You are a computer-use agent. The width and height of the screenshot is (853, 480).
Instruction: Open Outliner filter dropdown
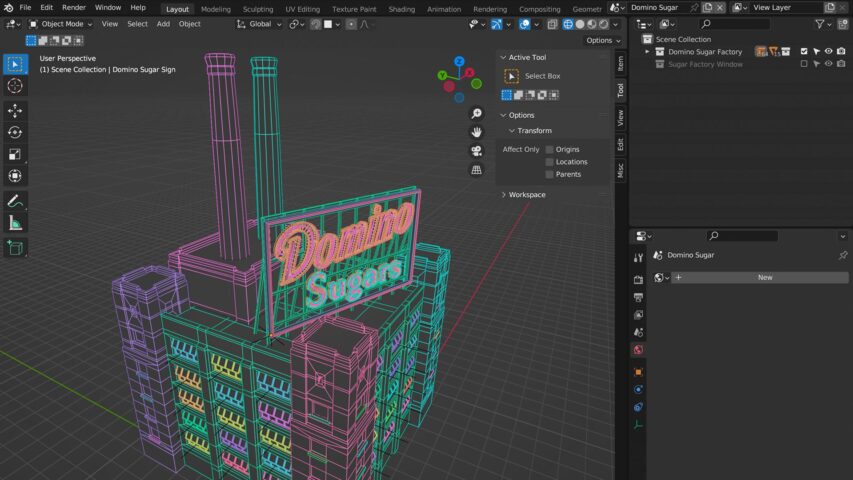click(x=823, y=24)
